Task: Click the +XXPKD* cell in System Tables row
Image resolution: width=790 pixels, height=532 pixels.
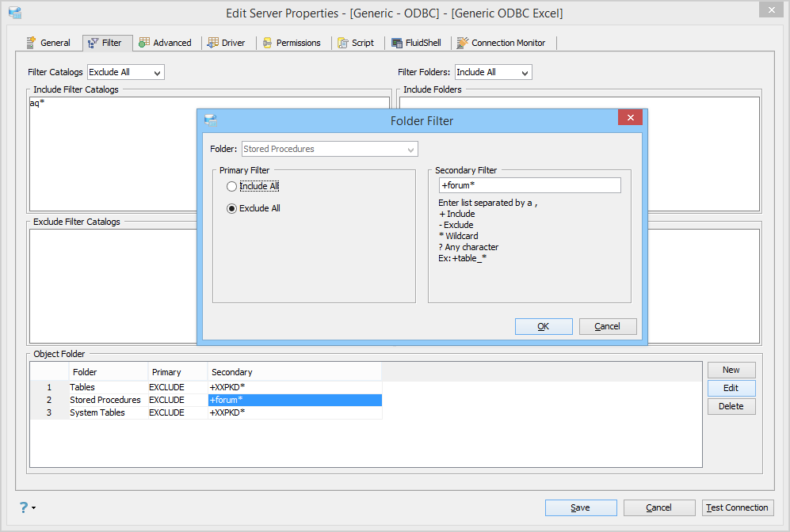Action: pyautogui.click(x=295, y=412)
